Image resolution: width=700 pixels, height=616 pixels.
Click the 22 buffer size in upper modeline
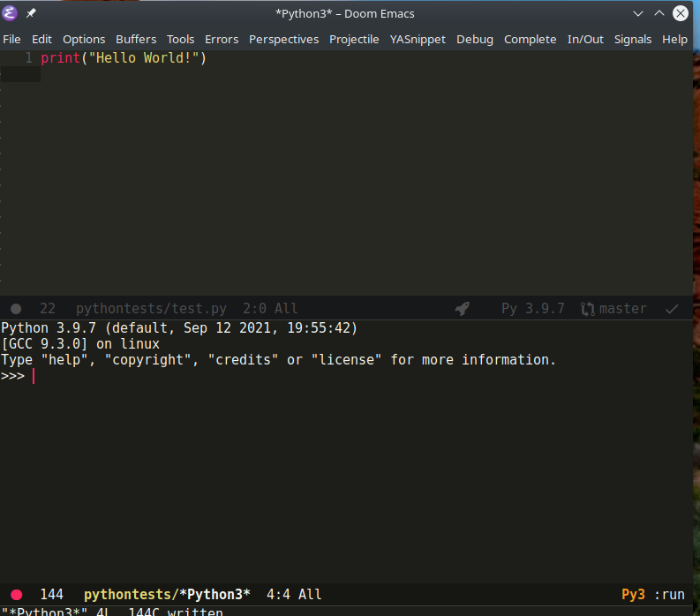click(x=48, y=309)
